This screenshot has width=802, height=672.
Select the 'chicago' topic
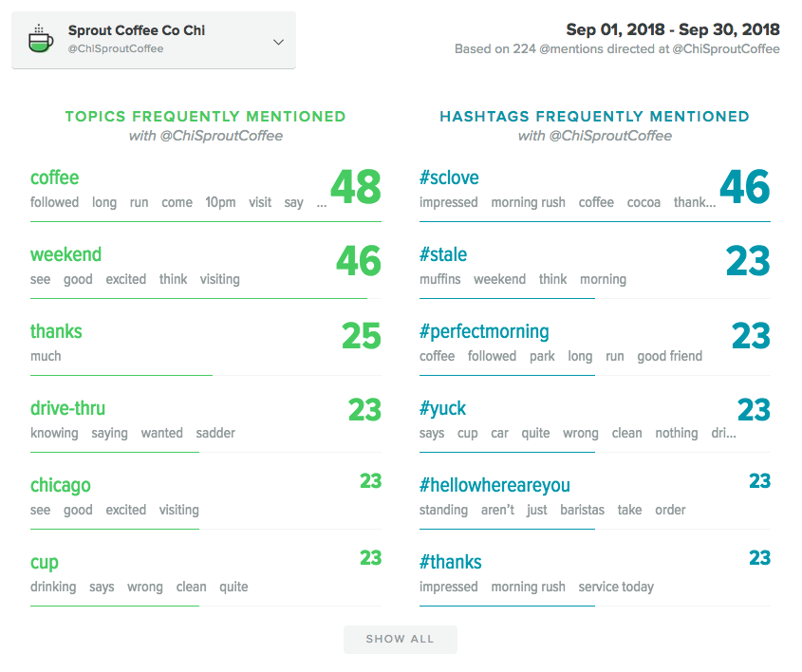pos(60,485)
